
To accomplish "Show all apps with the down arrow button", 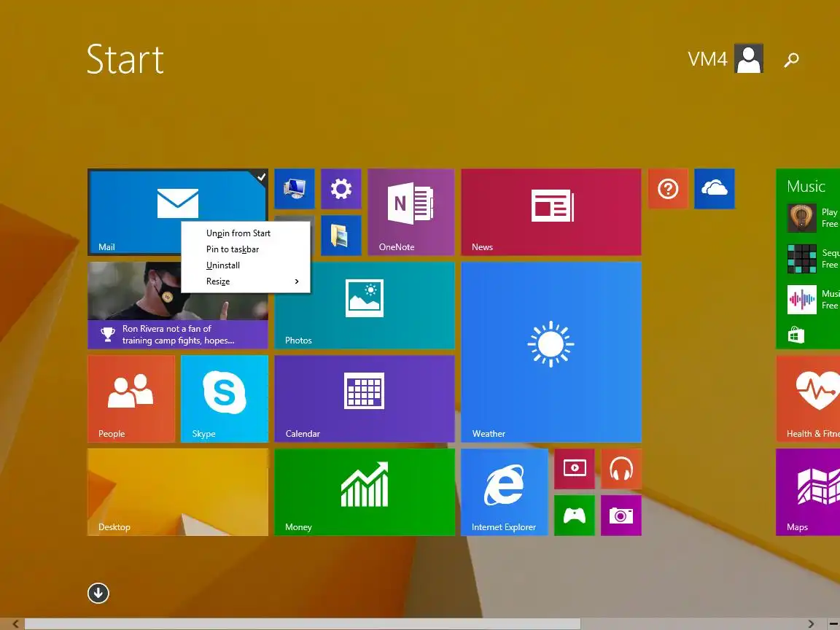I will [98, 593].
